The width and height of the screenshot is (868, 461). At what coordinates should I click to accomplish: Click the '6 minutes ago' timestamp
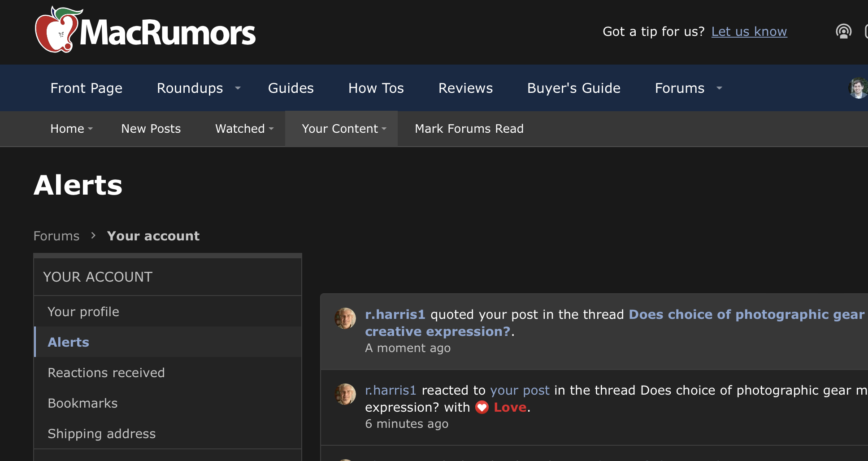[x=407, y=424]
